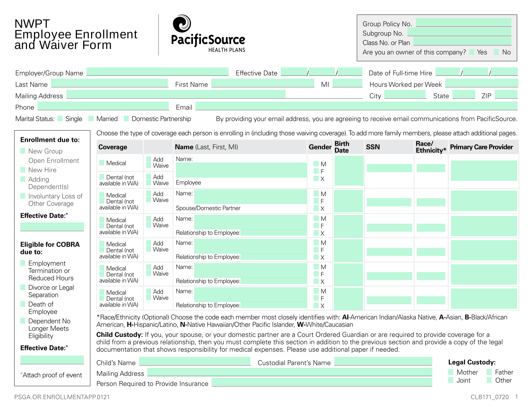532x411 pixels.
Task: Check Mother legal custody box
Action: [x=451, y=372]
